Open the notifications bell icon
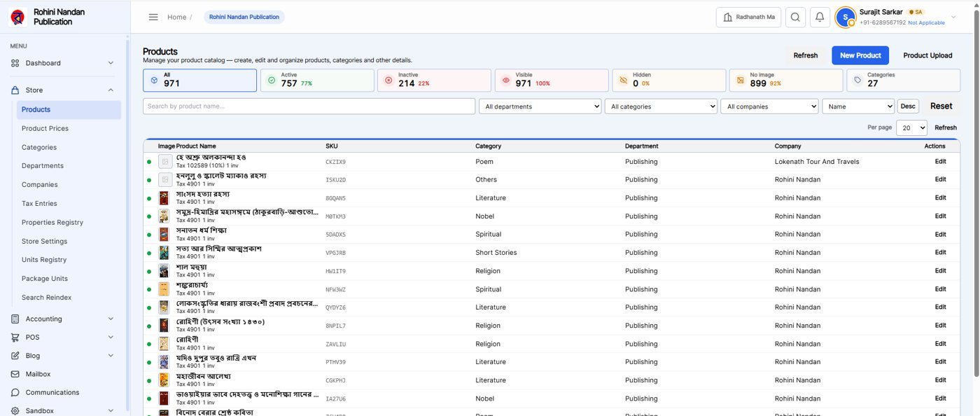This screenshot has width=980, height=416. (x=820, y=18)
